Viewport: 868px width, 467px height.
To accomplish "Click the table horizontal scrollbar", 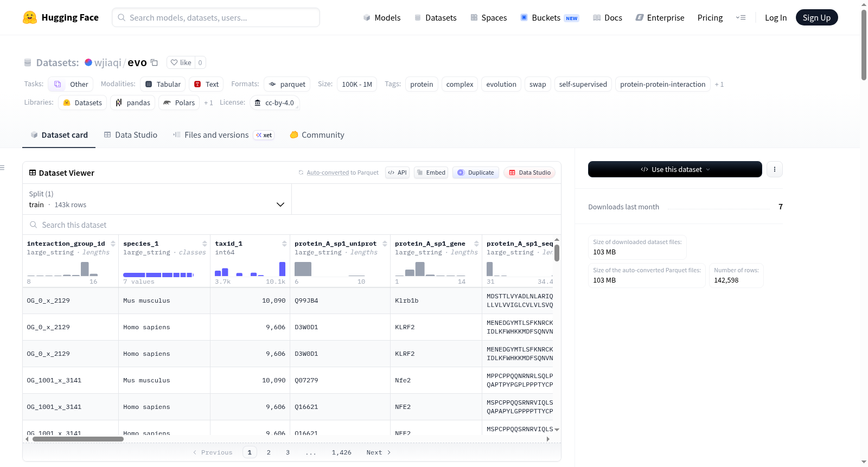I will tap(78, 439).
